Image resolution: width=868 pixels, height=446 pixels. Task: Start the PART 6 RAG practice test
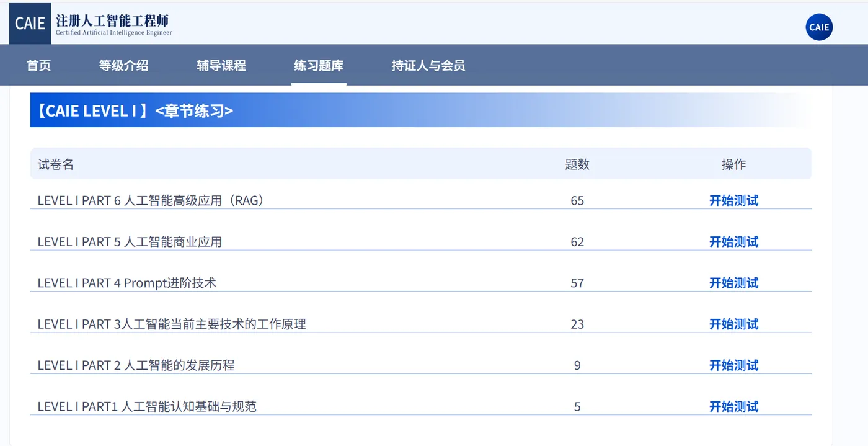pos(733,200)
